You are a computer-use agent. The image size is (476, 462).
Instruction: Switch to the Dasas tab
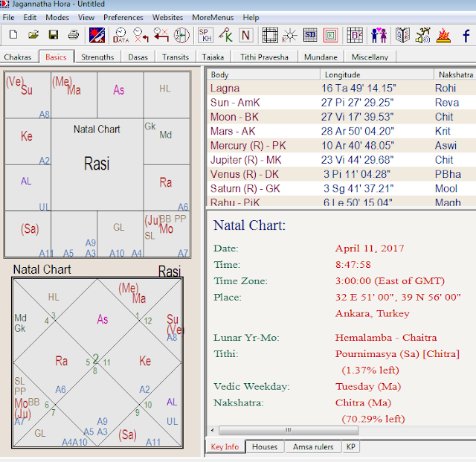click(x=138, y=57)
